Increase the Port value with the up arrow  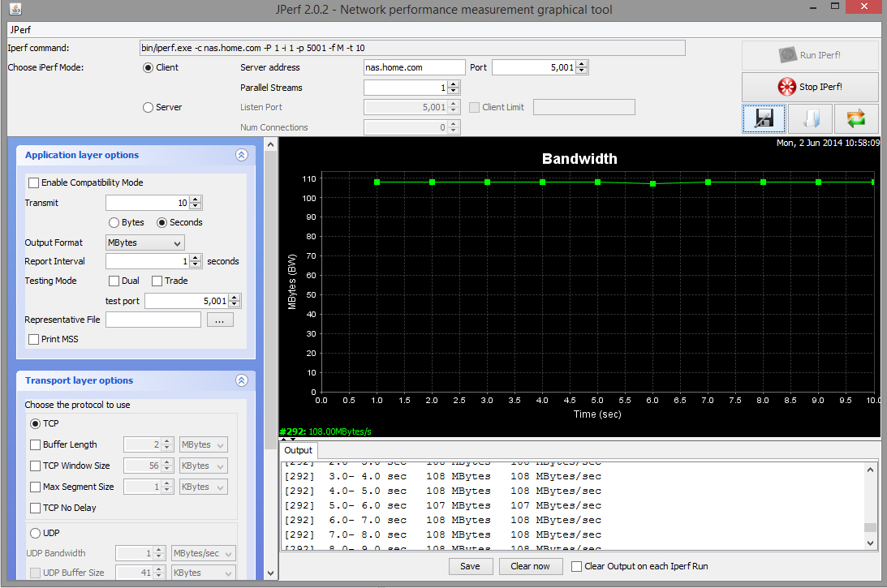582,64
